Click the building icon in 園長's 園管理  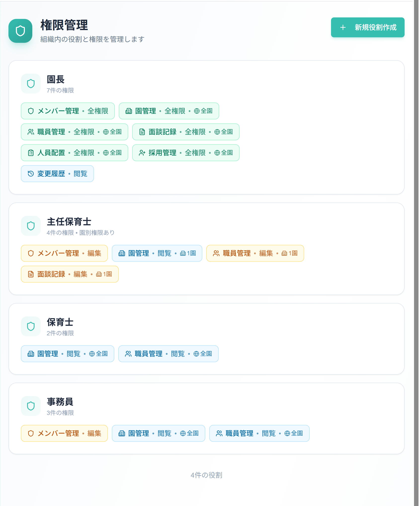(129, 111)
